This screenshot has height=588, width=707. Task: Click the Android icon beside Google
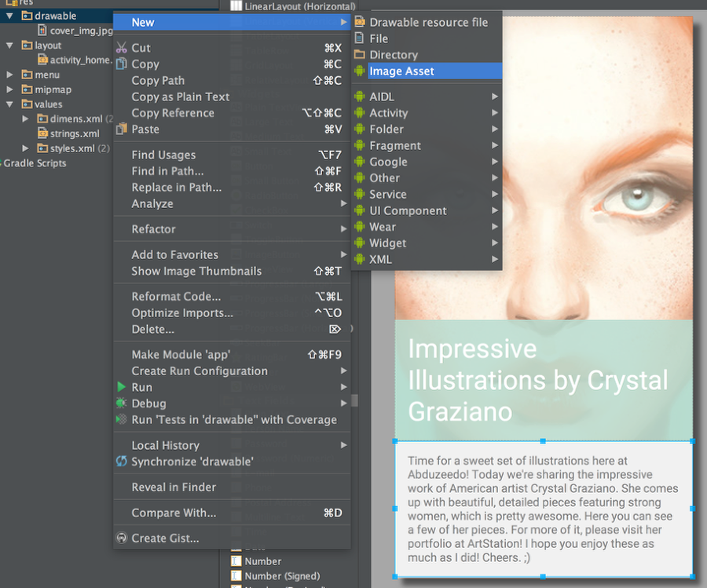pos(359,162)
